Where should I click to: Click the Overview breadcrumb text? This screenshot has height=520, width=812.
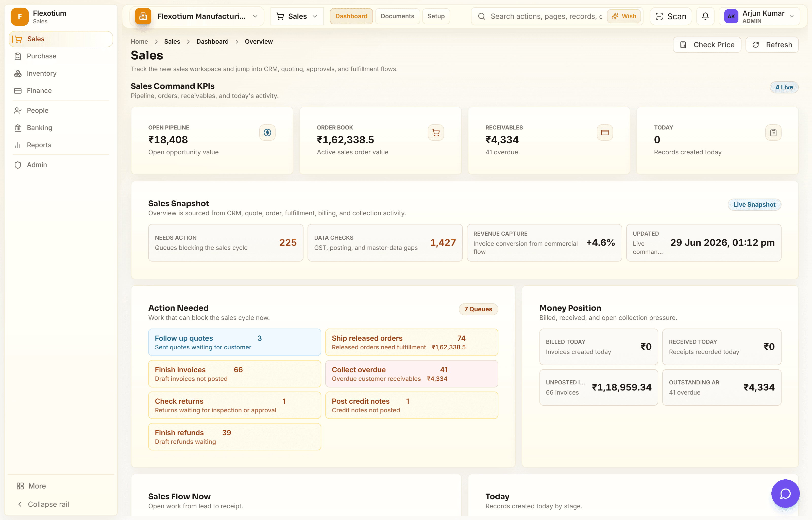click(x=259, y=42)
